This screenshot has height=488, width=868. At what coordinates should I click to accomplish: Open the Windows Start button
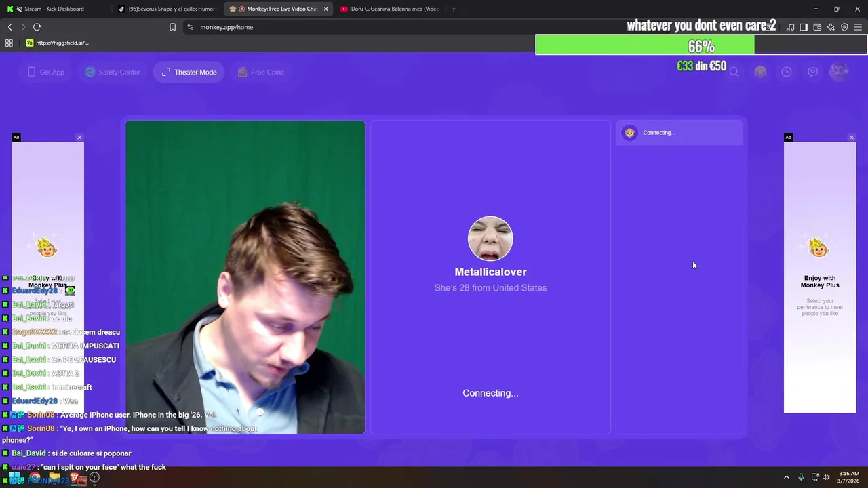coord(14,478)
